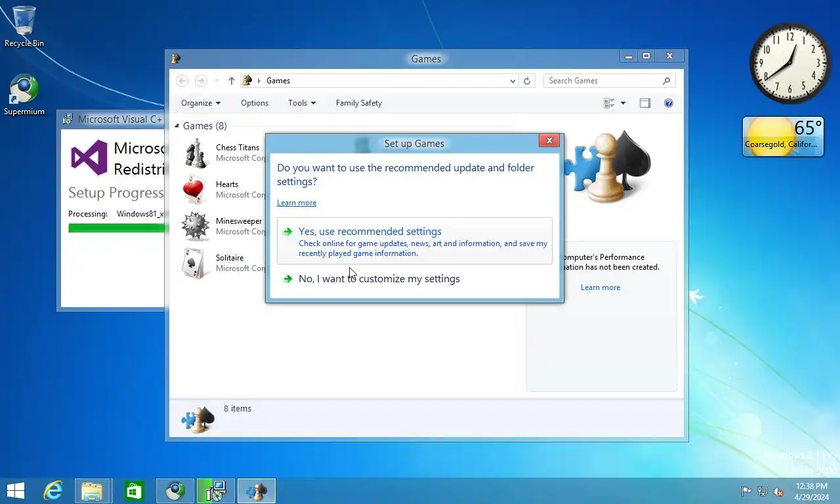Click the Microsoft Visual C++ window title

click(x=120, y=119)
